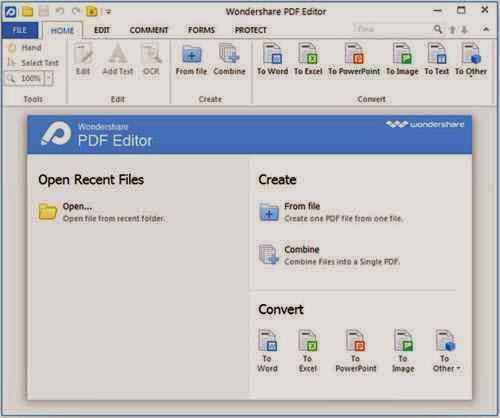Click the Undo arrow in quick access toolbar
The width and height of the screenshot is (500, 418).
(60, 12)
